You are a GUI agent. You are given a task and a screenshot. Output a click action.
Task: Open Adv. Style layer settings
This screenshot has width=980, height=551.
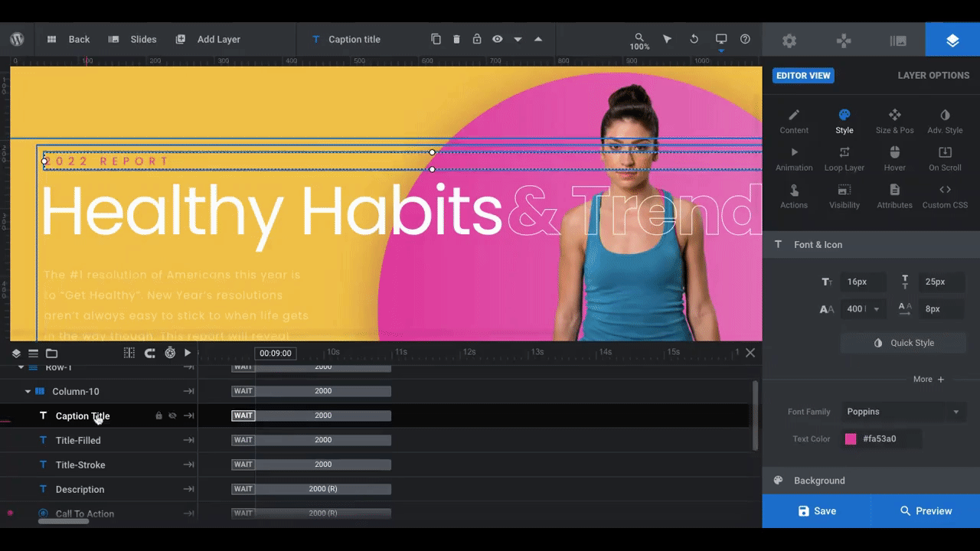[x=945, y=121]
